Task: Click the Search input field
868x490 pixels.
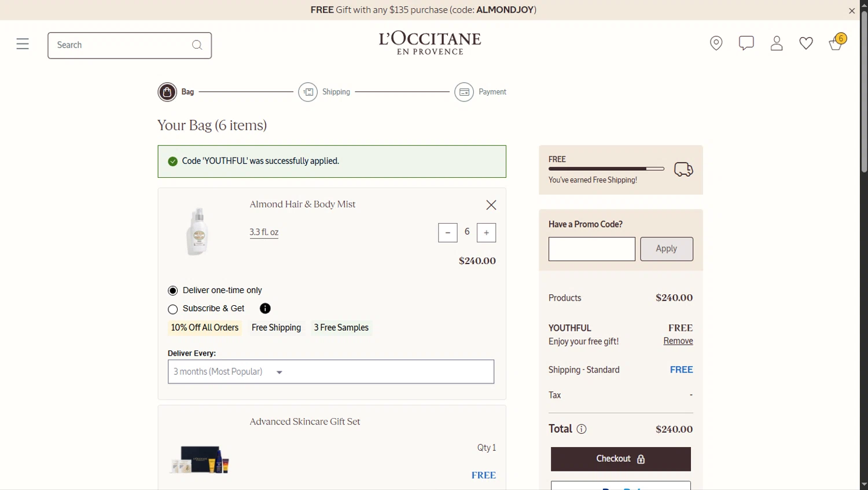Action: point(130,45)
